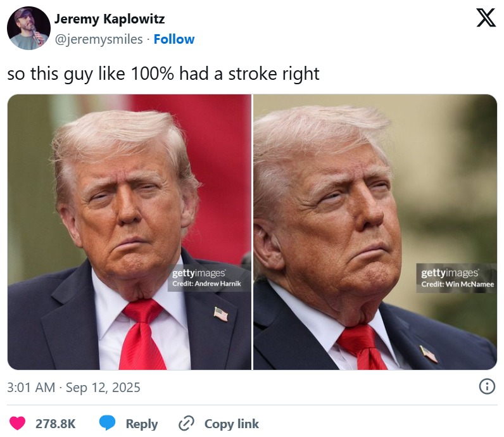
Task: Open the left photo with red background
Action: point(130,232)
